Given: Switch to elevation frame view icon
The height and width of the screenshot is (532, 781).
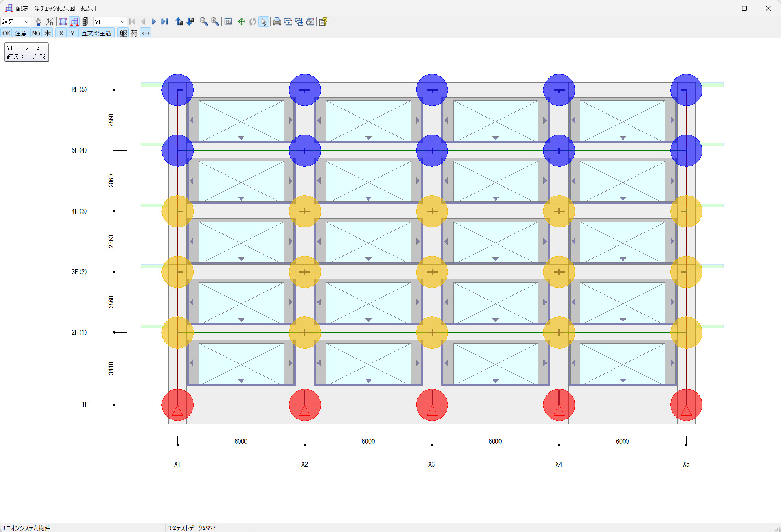Looking at the screenshot, I should point(74,22).
